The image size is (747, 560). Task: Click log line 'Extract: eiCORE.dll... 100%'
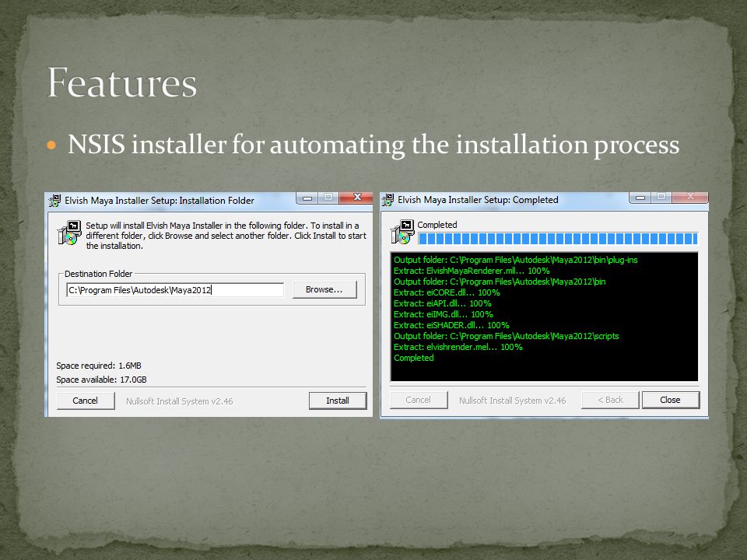447,293
